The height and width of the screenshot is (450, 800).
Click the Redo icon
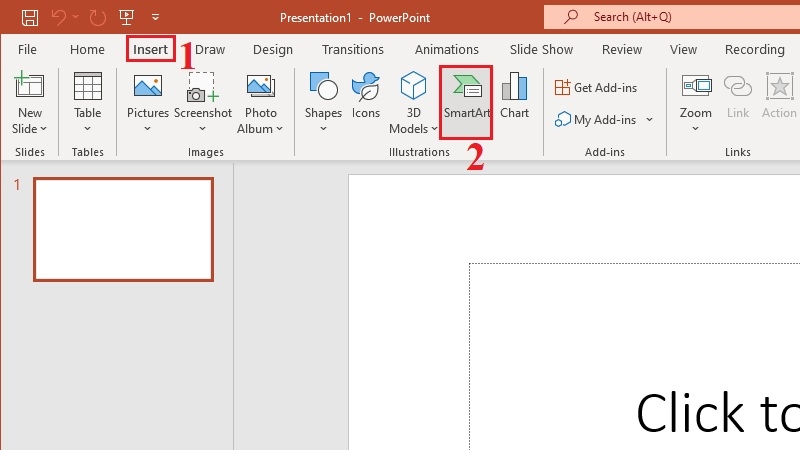pos(97,17)
